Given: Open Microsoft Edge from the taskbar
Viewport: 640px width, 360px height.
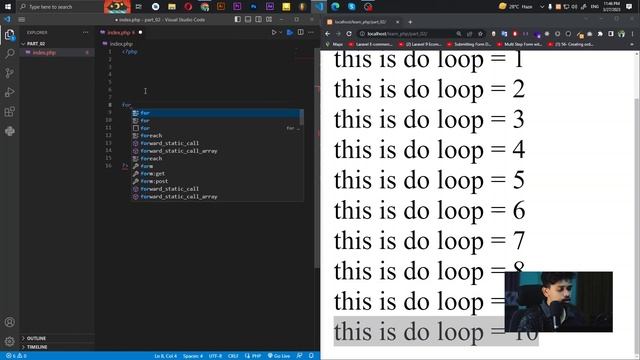Looking at the screenshot, I should point(335,7).
